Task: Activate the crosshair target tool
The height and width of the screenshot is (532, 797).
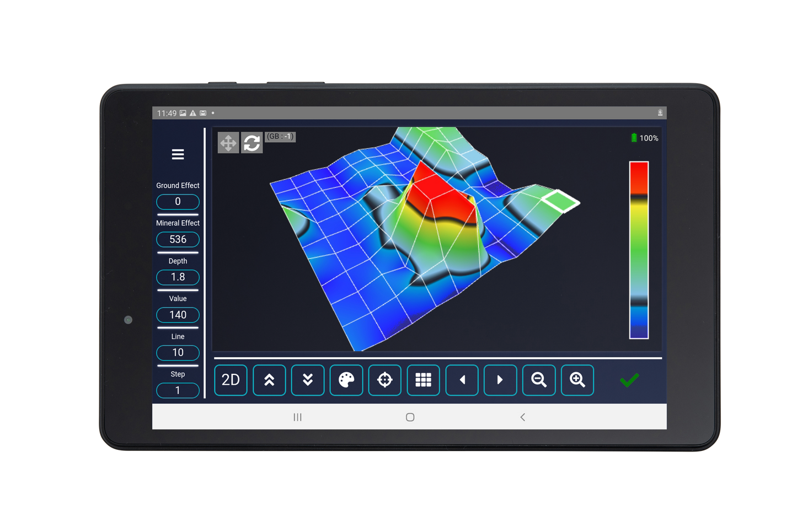Action: coord(385,380)
